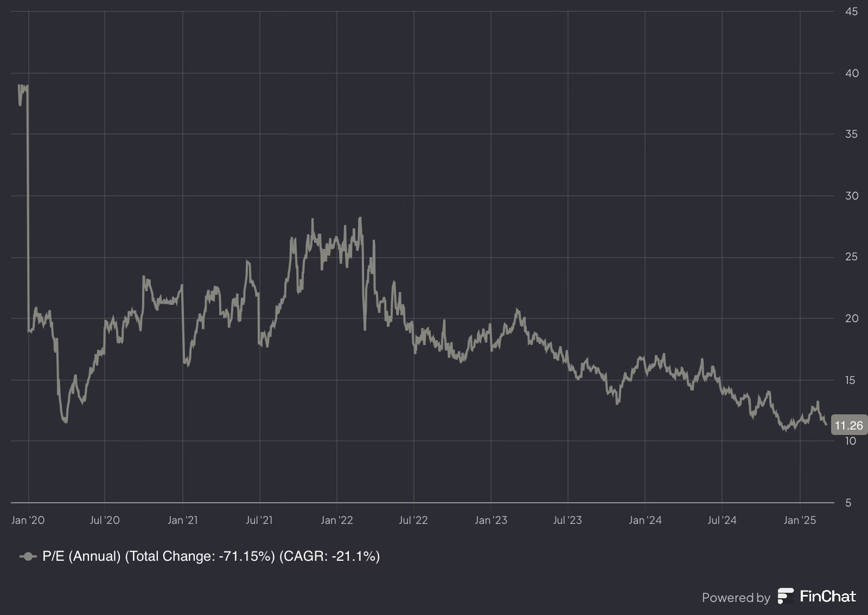Click the 25 y-axis label

click(852, 257)
